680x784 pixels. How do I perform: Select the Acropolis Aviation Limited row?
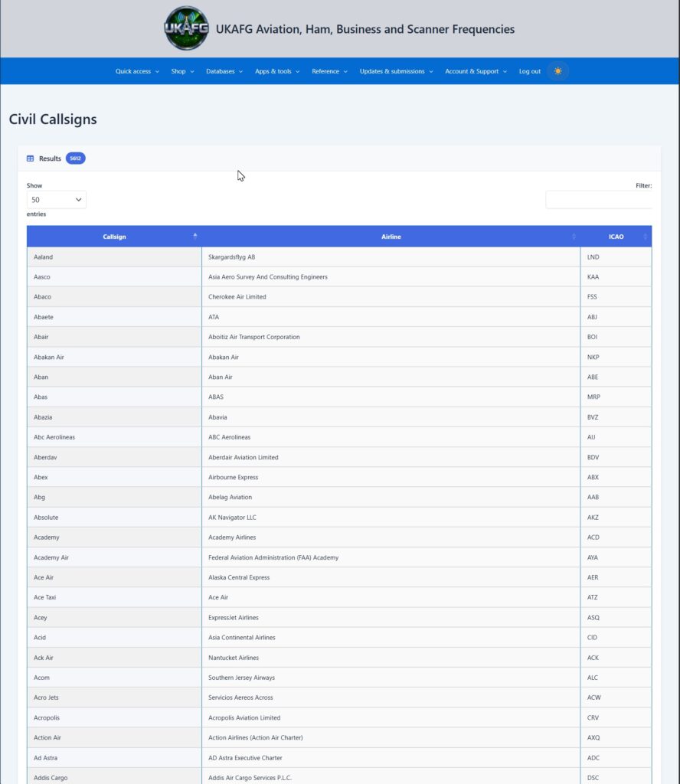coord(339,717)
